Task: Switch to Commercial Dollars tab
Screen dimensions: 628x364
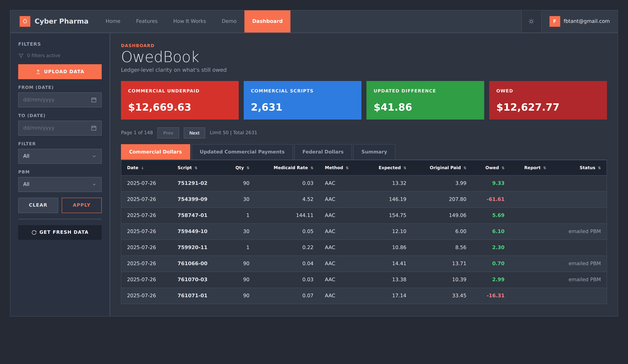Action: pyautogui.click(x=156, y=152)
